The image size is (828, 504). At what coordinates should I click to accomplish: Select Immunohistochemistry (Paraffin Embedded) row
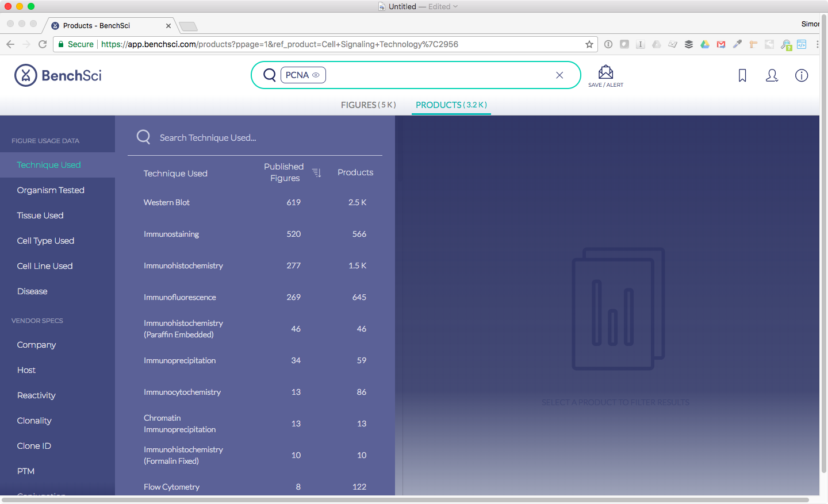point(255,329)
